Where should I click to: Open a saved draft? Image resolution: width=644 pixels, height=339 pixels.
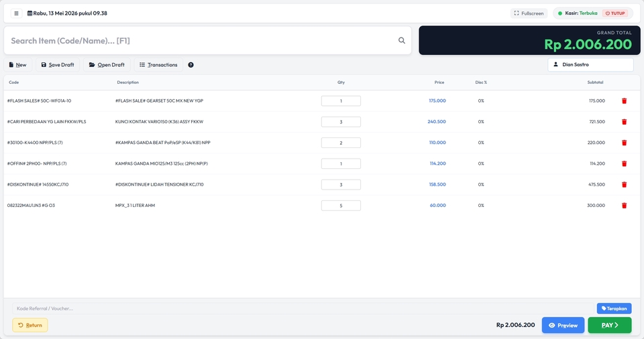pyautogui.click(x=107, y=65)
